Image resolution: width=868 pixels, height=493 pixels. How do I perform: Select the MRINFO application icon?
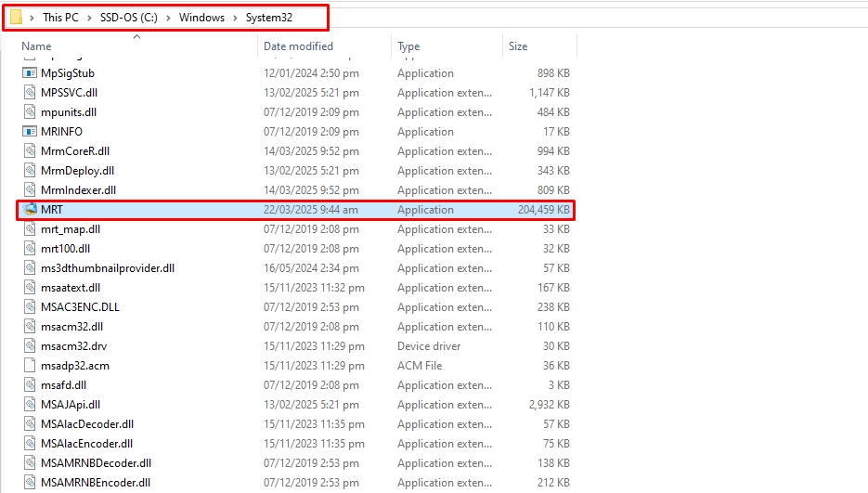pos(30,131)
